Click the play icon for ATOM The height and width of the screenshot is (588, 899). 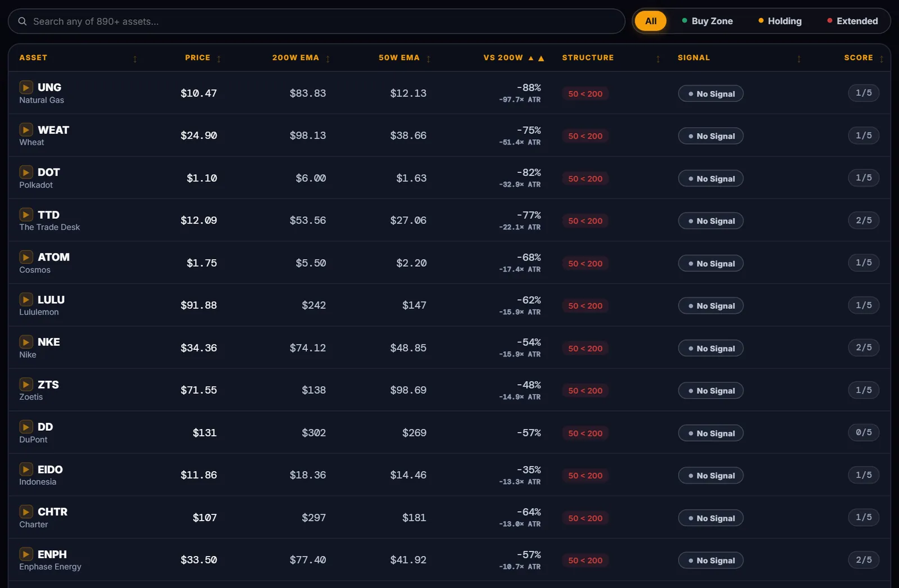click(x=26, y=257)
